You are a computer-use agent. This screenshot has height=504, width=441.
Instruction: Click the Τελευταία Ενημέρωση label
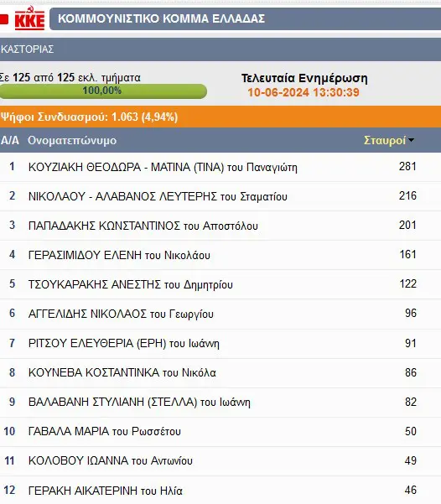click(304, 78)
